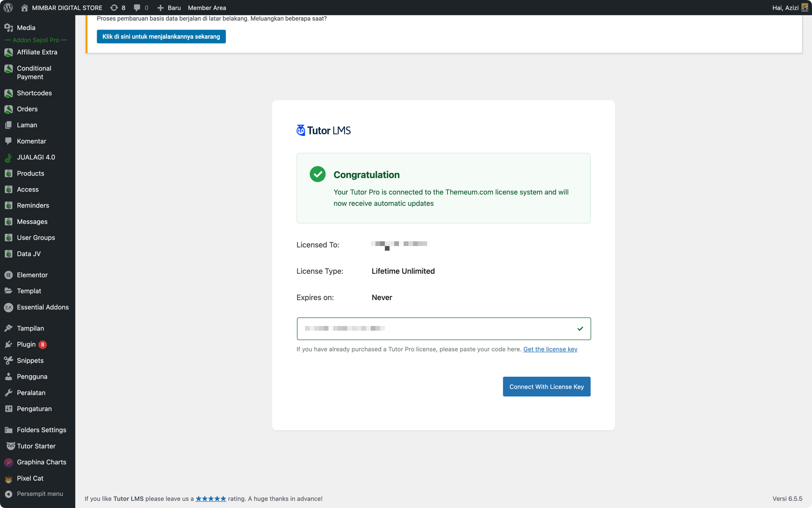Open the WordPress logo menu
The image size is (812, 508).
pos(8,8)
